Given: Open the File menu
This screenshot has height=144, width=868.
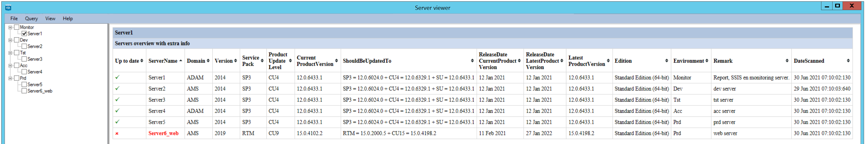Looking at the screenshot, I should click(x=14, y=19).
